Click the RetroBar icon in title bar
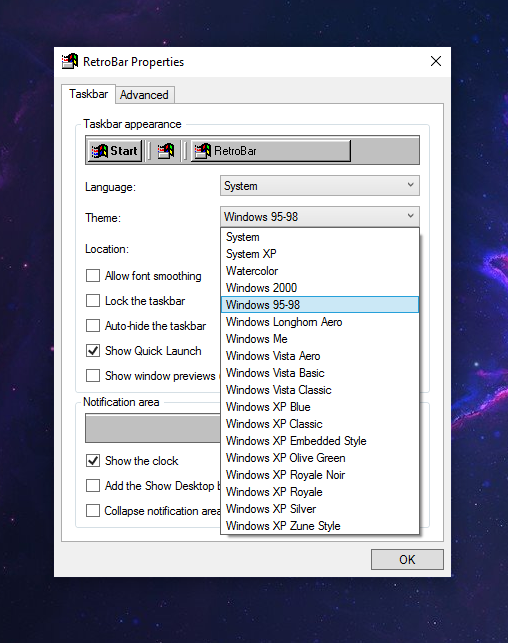Image resolution: width=508 pixels, height=643 pixels. [x=70, y=62]
